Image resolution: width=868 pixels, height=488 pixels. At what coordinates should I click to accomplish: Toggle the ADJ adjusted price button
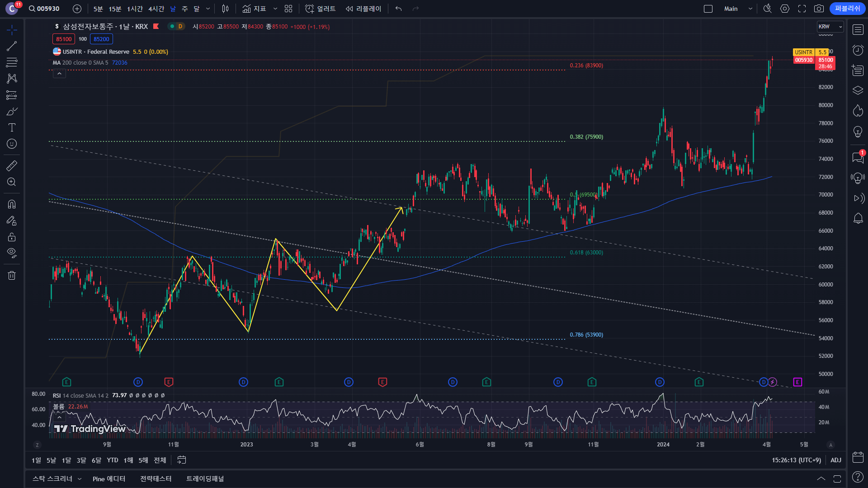[x=836, y=460]
